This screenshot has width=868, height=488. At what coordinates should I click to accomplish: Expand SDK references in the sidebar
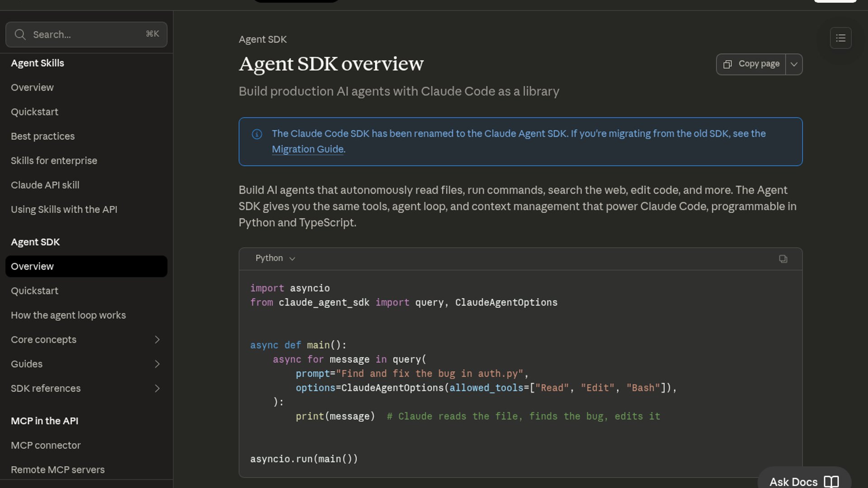(x=157, y=389)
